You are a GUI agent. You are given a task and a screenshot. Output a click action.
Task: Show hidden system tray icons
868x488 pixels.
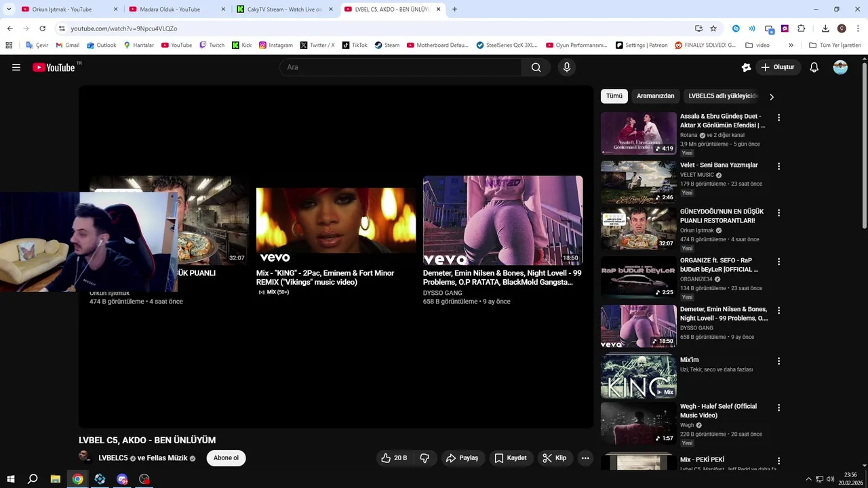[x=808, y=479]
